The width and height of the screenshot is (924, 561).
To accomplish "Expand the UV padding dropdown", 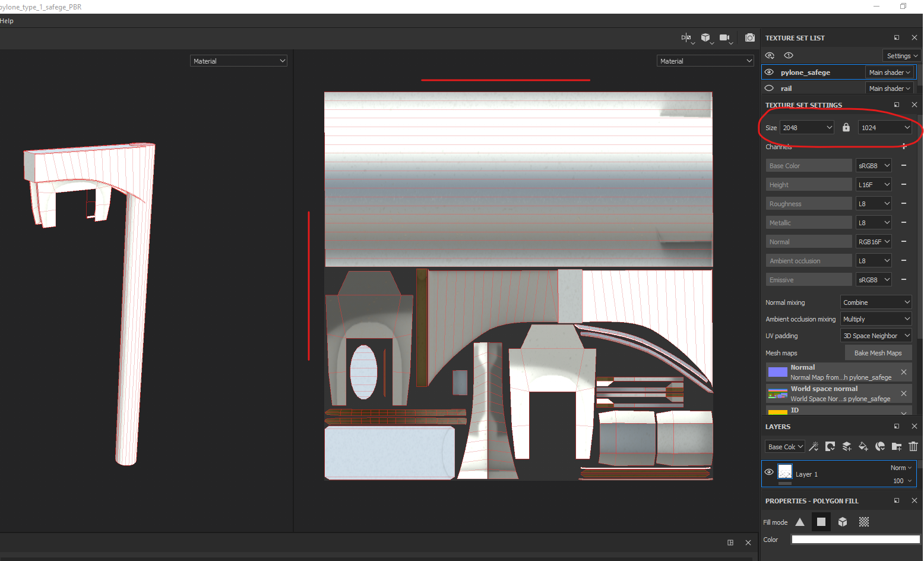I will pyautogui.click(x=876, y=336).
